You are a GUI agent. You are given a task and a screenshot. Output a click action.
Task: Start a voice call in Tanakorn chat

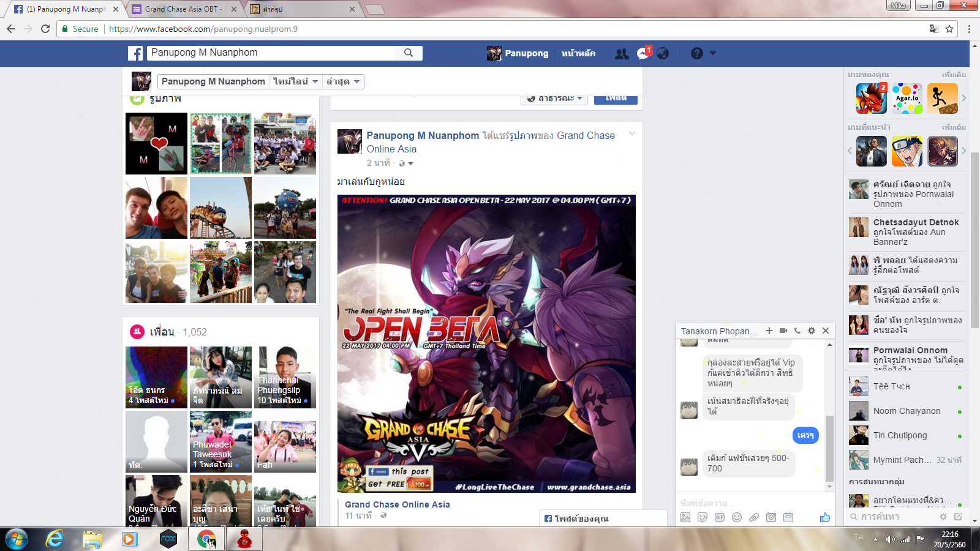point(797,331)
